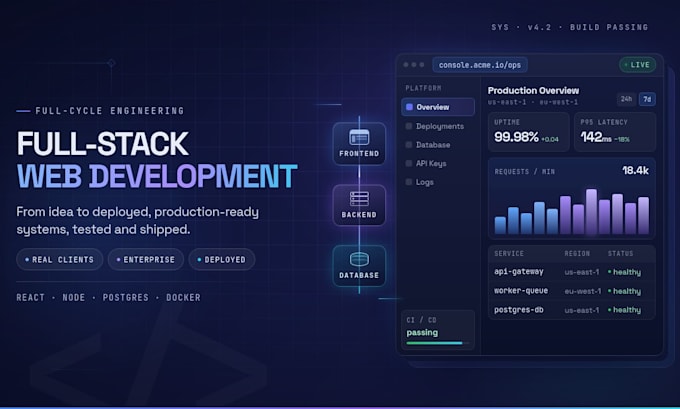Open Logs in the sidebar
Screen dimensions: 680x409
coord(438,182)
